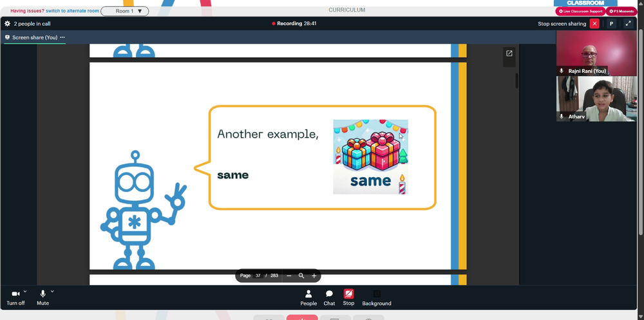Open Live Classroom Support

pyautogui.click(x=580, y=11)
